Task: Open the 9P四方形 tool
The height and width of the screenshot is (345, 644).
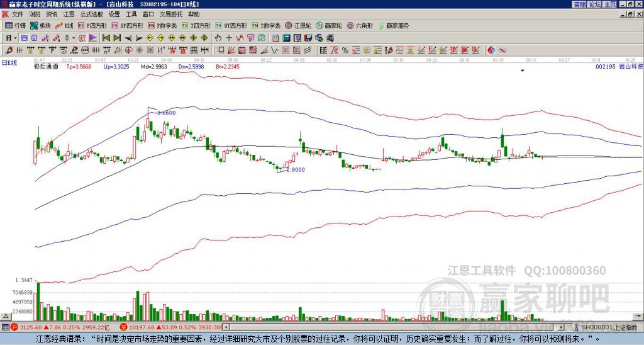Action: [x=127, y=25]
